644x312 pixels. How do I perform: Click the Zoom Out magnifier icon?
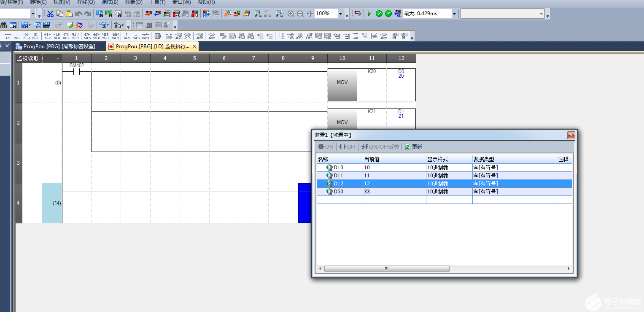[x=300, y=14]
